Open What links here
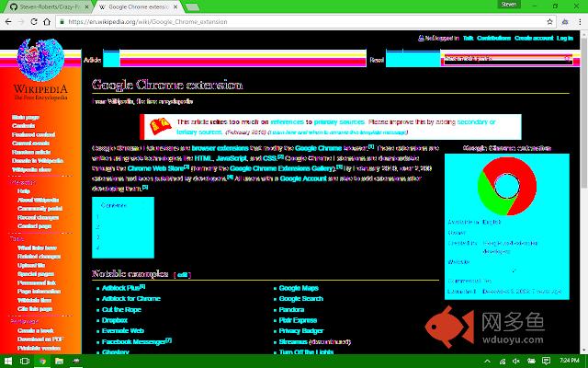The height and width of the screenshot is (368, 588). 37,247
